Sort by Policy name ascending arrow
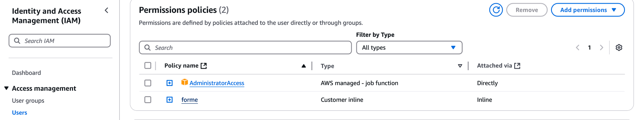 coord(304,66)
